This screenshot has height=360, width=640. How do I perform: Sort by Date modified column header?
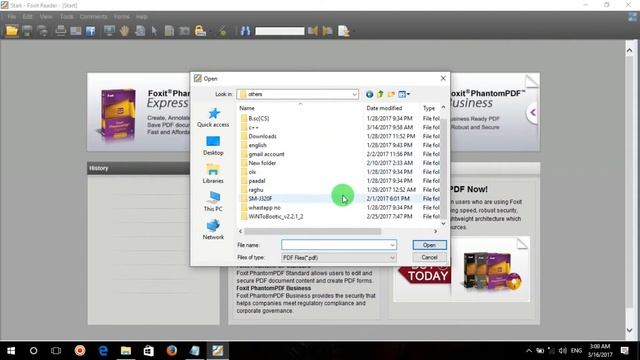click(384, 108)
